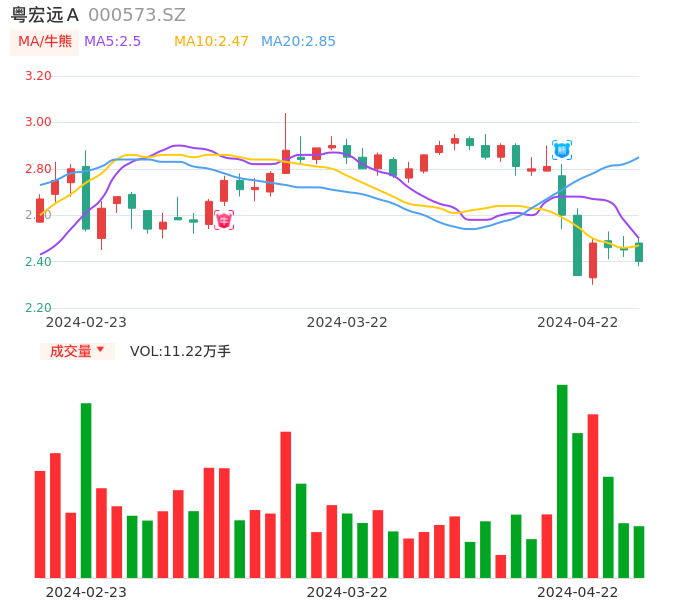
Task: Toggle the MA5 purple line legend
Action: point(113,42)
